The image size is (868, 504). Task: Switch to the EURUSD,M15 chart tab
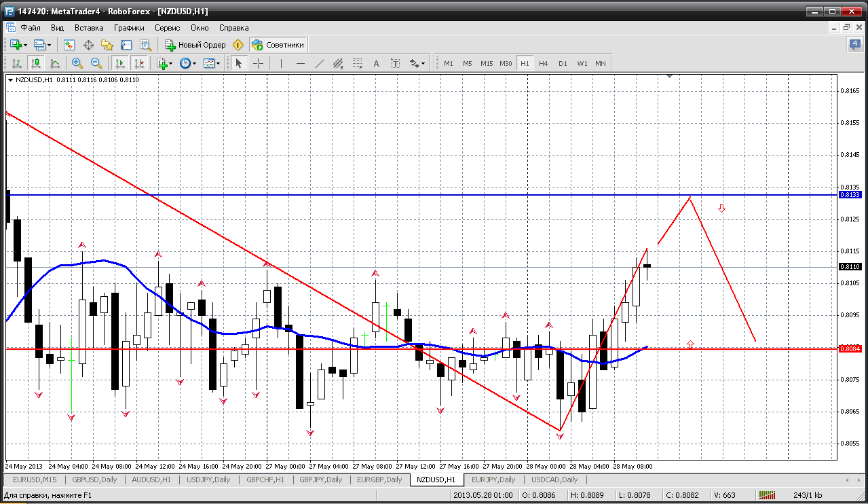[x=35, y=480]
